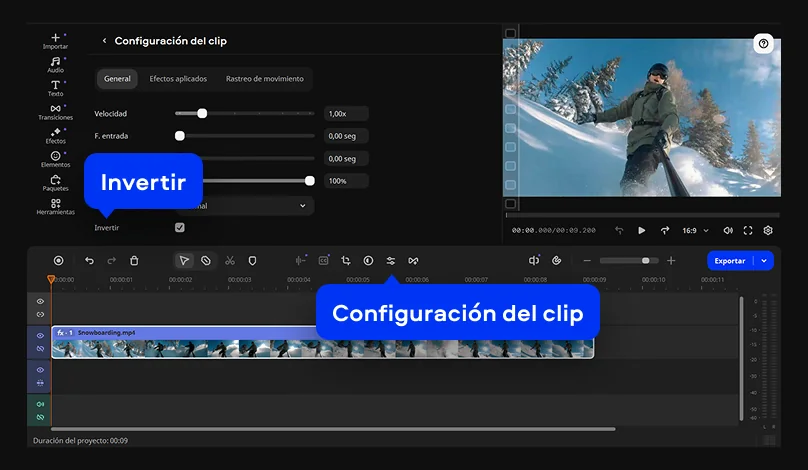Click the Velocidad slider handle

click(x=202, y=113)
